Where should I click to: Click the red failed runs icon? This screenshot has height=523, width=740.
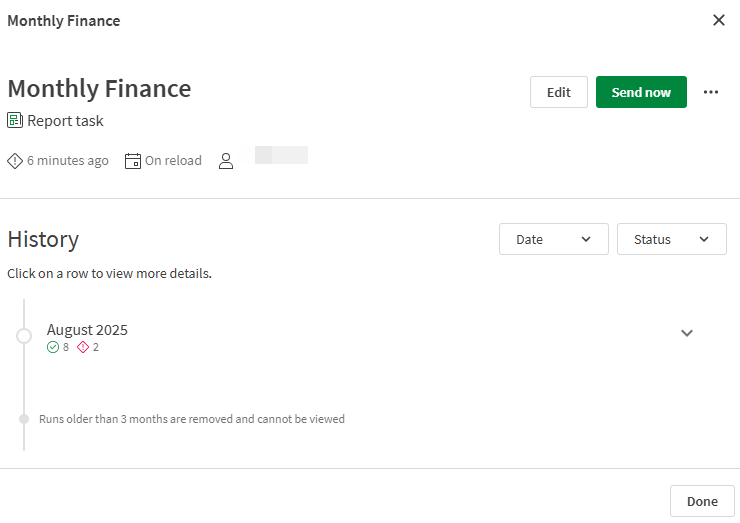click(83, 347)
